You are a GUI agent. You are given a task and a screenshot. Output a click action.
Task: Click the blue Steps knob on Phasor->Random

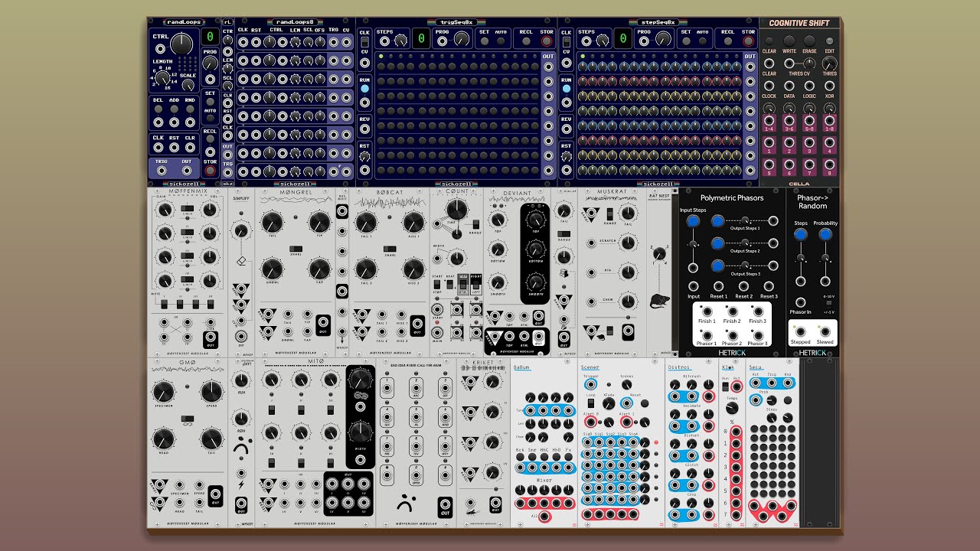[x=801, y=235]
